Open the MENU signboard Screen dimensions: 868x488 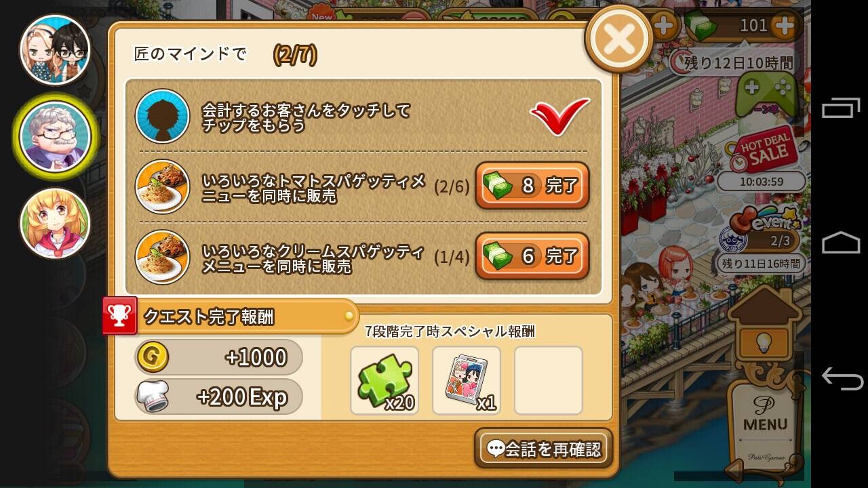(x=765, y=420)
